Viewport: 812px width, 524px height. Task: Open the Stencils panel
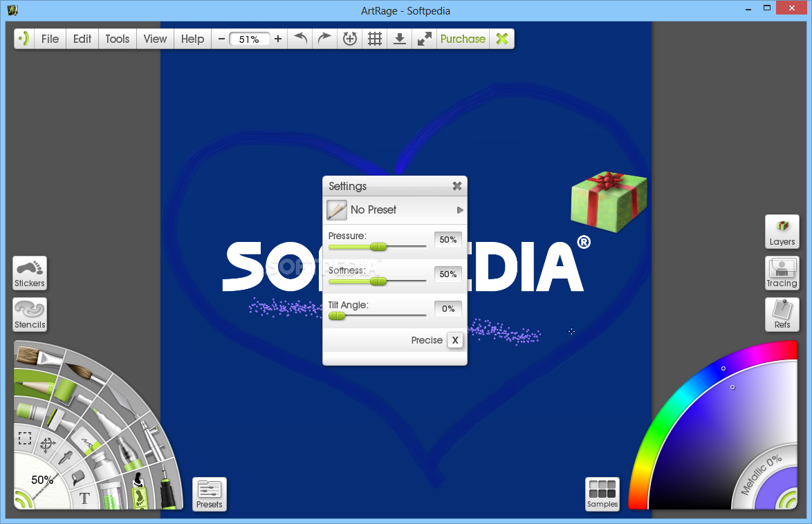30,315
